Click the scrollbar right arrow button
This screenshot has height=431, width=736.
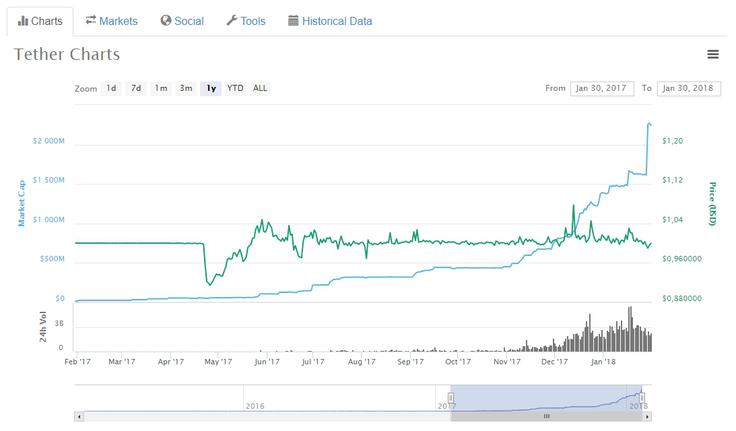[x=647, y=416]
